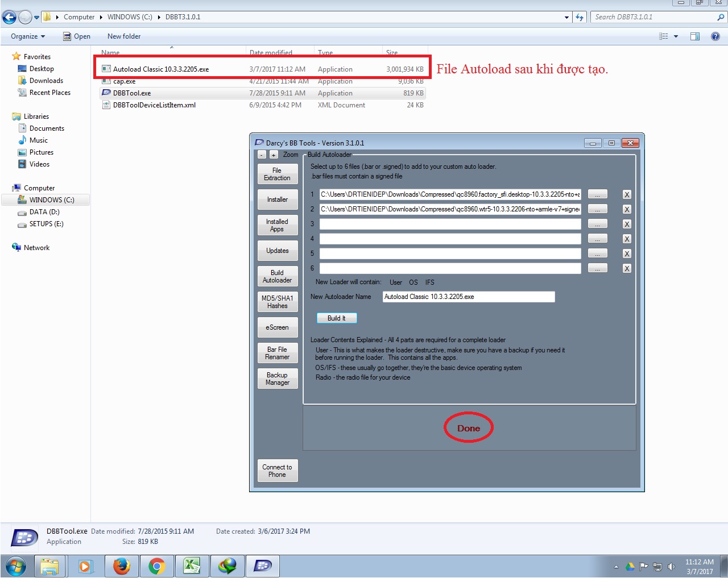Switch to MD5/SHA1 Hashes section

tap(277, 302)
